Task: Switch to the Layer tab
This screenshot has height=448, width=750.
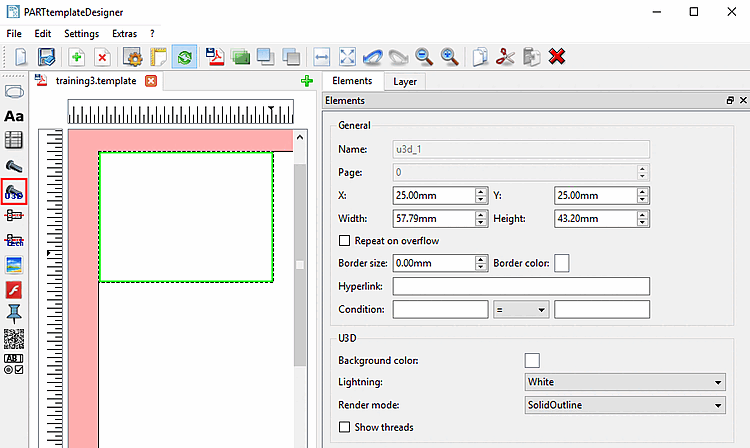Action: (405, 82)
